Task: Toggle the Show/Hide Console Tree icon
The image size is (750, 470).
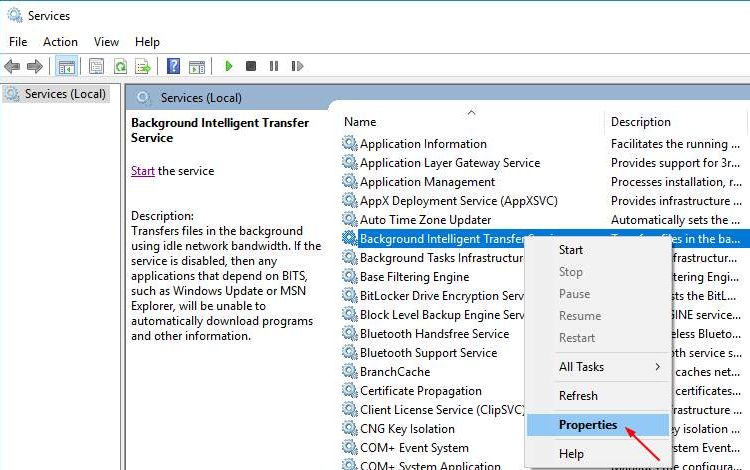Action: click(66, 67)
